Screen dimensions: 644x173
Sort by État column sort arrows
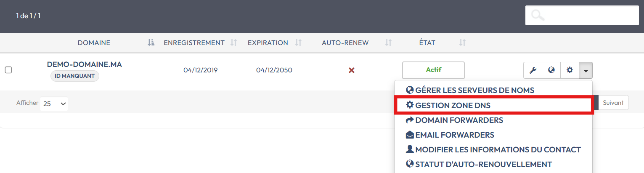[x=462, y=43]
